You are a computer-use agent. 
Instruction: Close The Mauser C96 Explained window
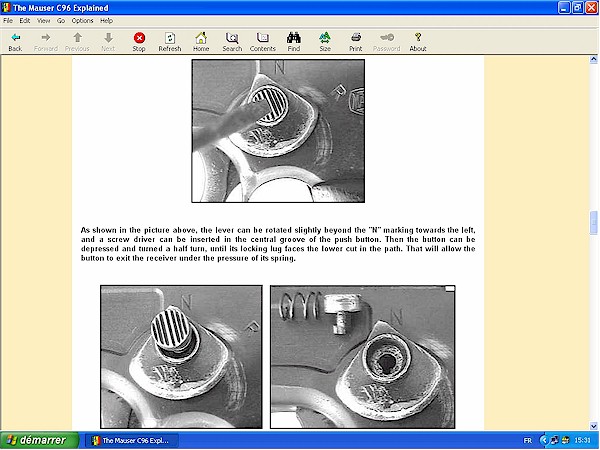pos(591,8)
